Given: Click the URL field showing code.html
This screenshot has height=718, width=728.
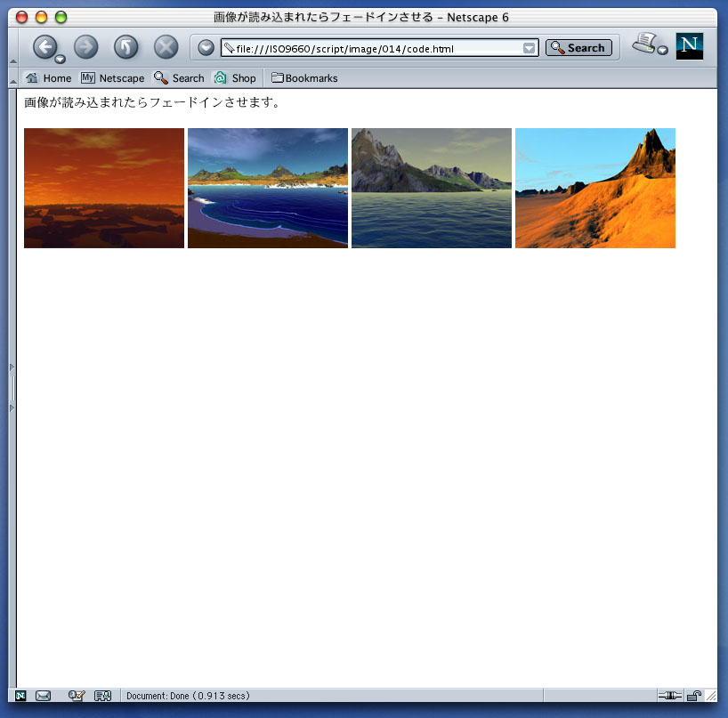Looking at the screenshot, I should point(379,48).
